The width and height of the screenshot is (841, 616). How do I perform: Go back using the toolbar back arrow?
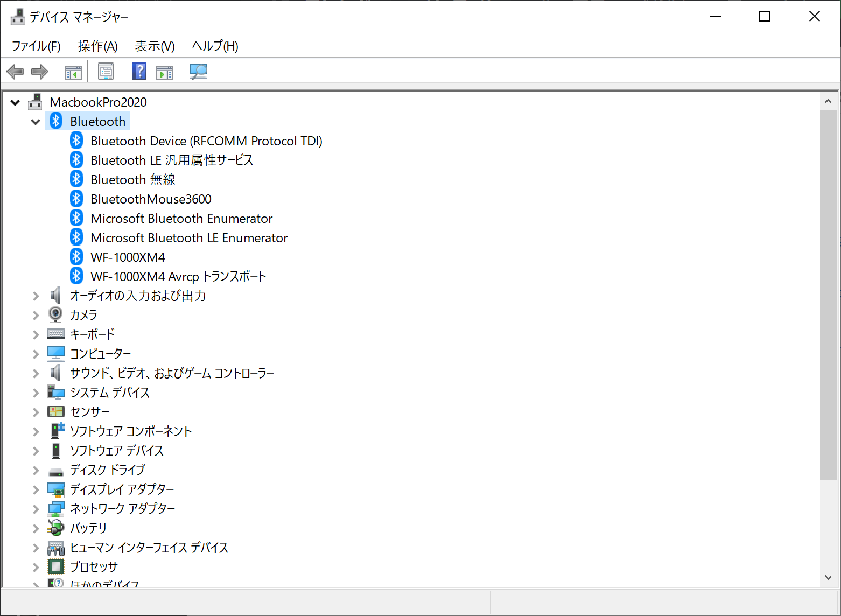15,71
